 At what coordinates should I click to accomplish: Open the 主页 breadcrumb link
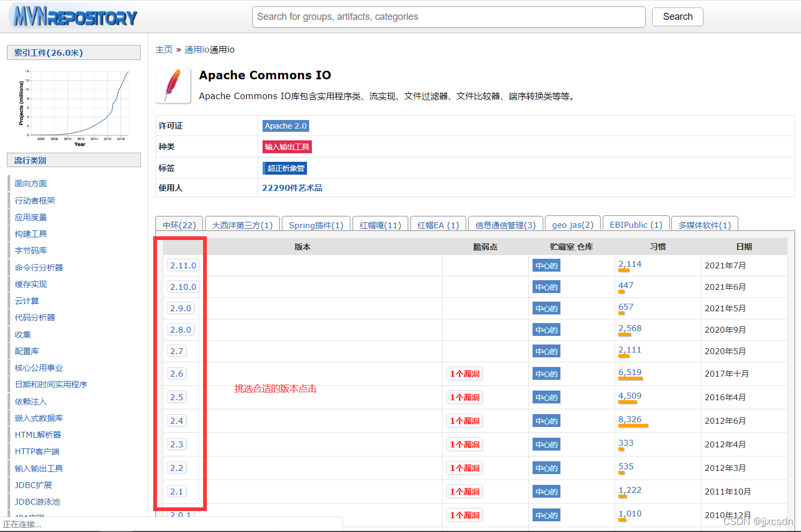pyautogui.click(x=164, y=50)
